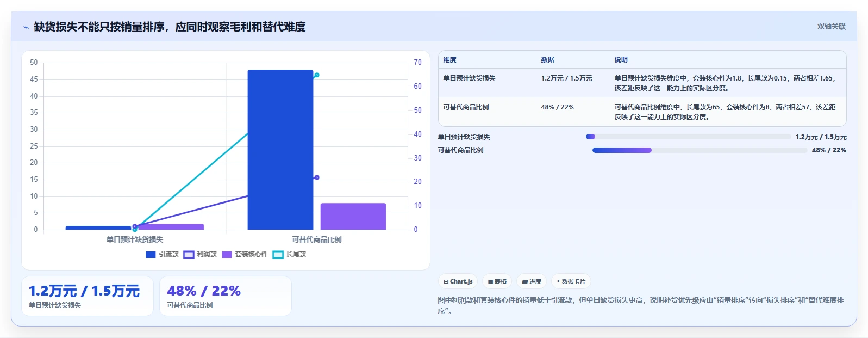Select the 维度 column header
Image resolution: width=868 pixels, height=338 pixels.
click(449, 60)
